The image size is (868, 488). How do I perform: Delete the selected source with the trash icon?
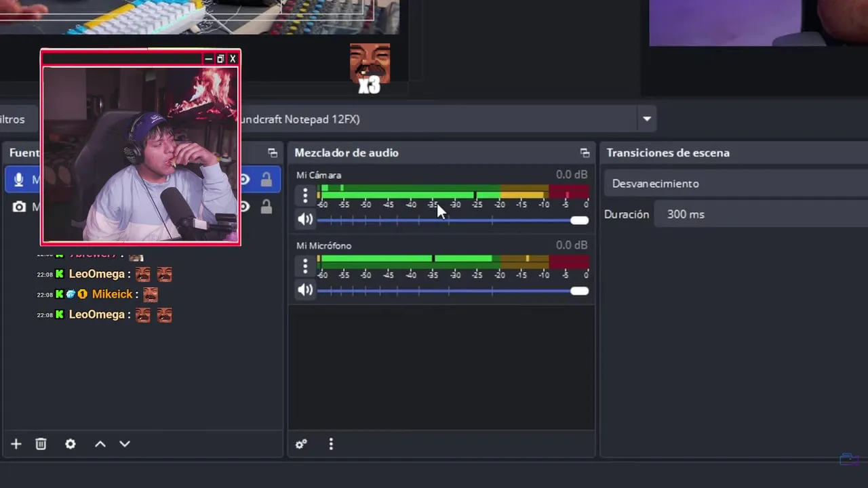41,444
